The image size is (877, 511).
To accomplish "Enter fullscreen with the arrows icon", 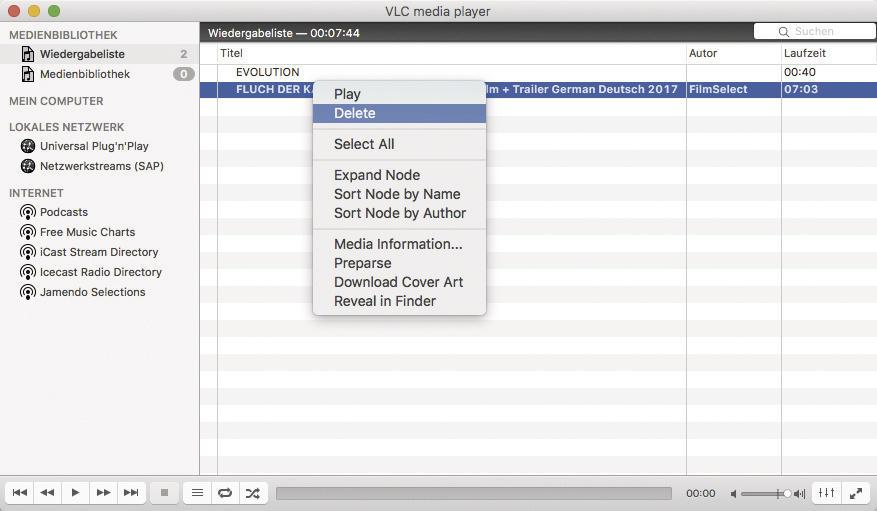I will pyautogui.click(x=856, y=493).
